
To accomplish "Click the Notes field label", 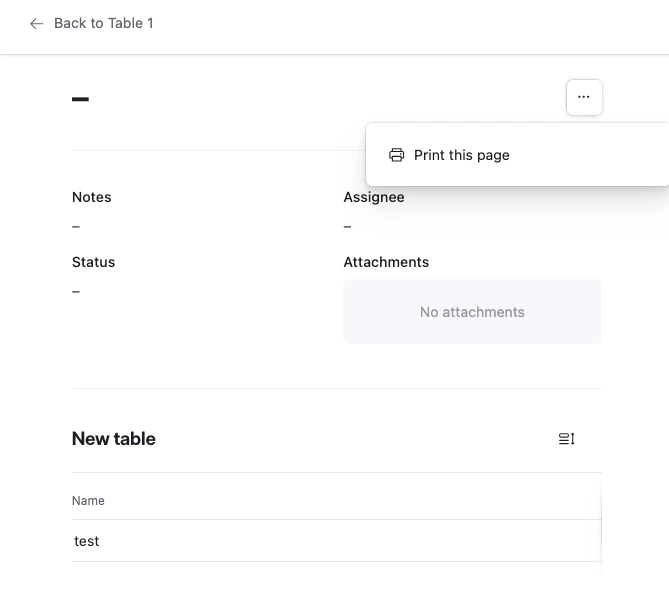I will [x=92, y=197].
